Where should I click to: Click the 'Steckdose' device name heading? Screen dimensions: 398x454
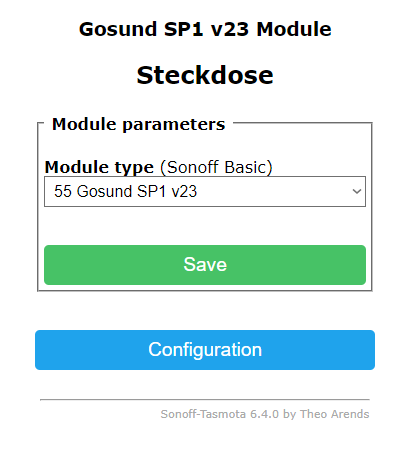pos(205,75)
